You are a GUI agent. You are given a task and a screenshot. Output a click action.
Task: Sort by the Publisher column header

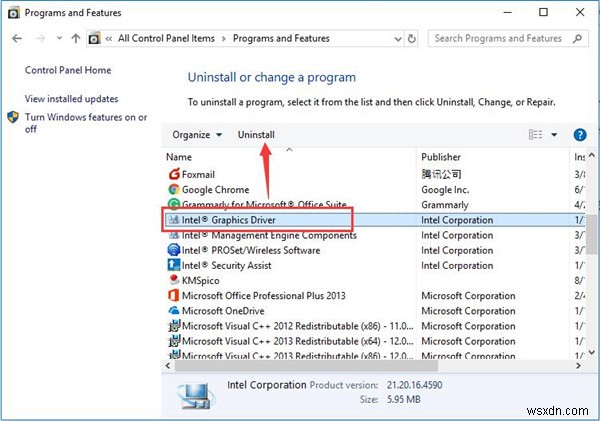(x=441, y=157)
